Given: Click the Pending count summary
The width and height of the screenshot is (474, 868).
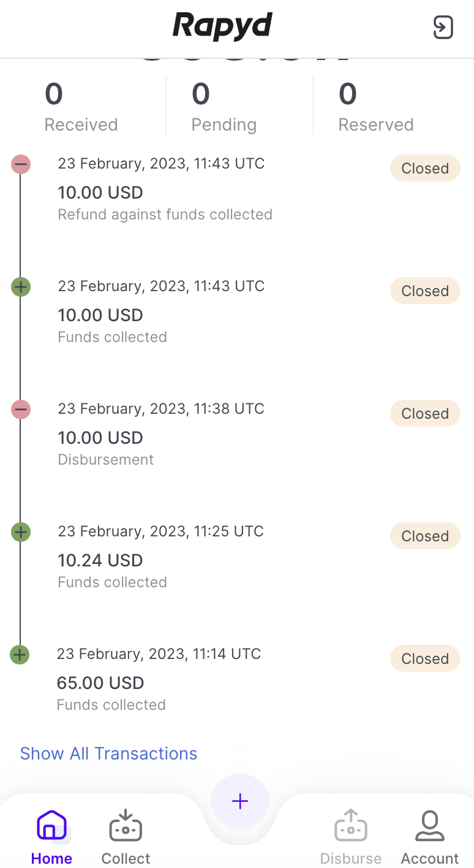Looking at the screenshot, I should point(224,106).
